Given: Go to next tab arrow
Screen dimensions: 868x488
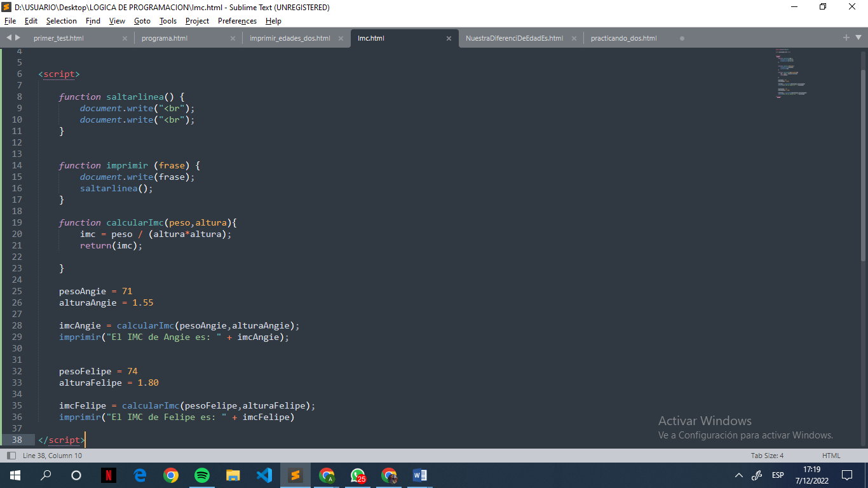Looking at the screenshot, I should [x=17, y=38].
